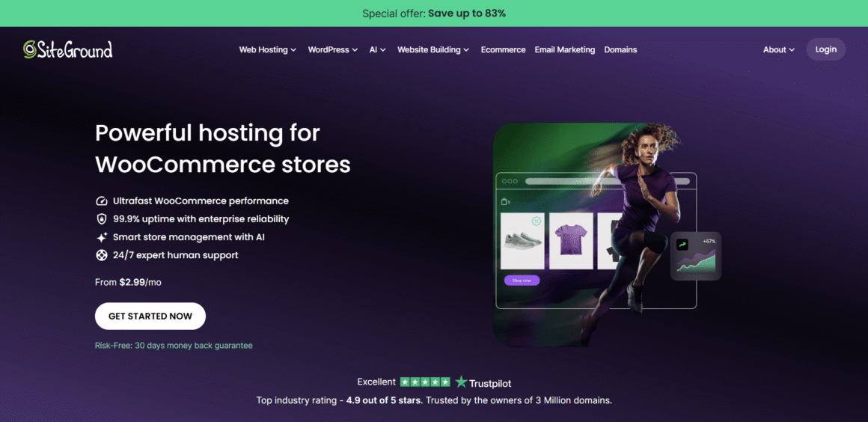Click the 24/7 expert human support text
Screen dimensions: 868x422
[176, 255]
